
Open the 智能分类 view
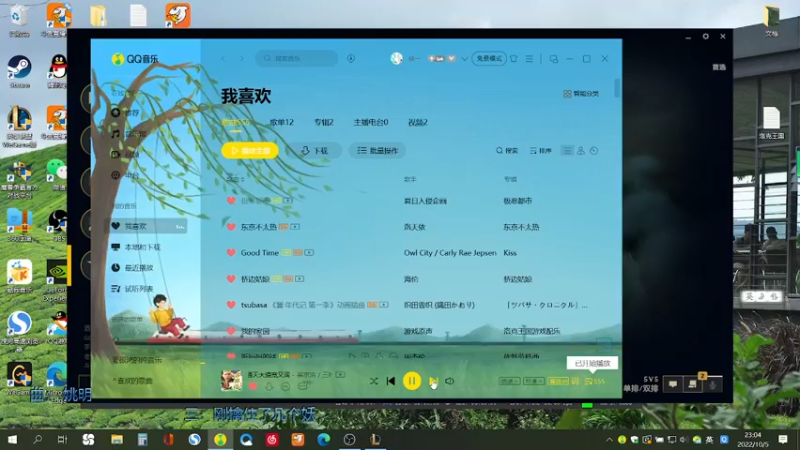point(581,94)
